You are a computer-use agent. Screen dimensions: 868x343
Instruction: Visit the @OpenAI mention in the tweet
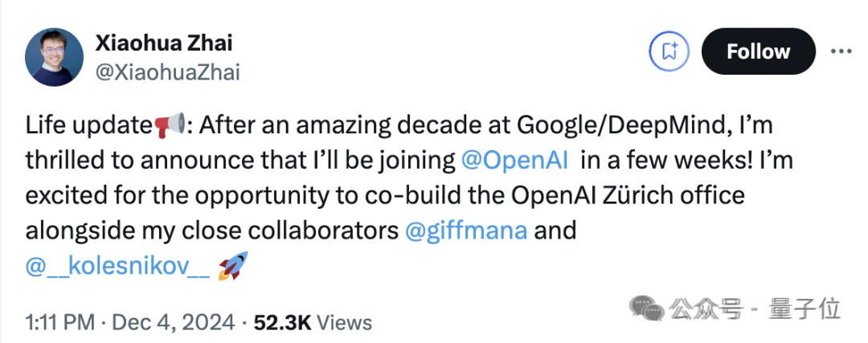click(514, 161)
